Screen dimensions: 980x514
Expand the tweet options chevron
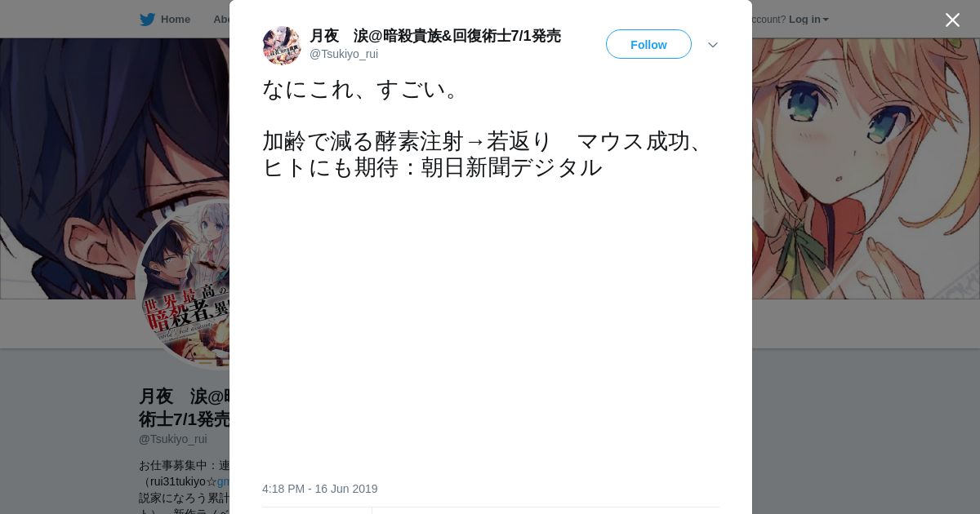(x=713, y=45)
